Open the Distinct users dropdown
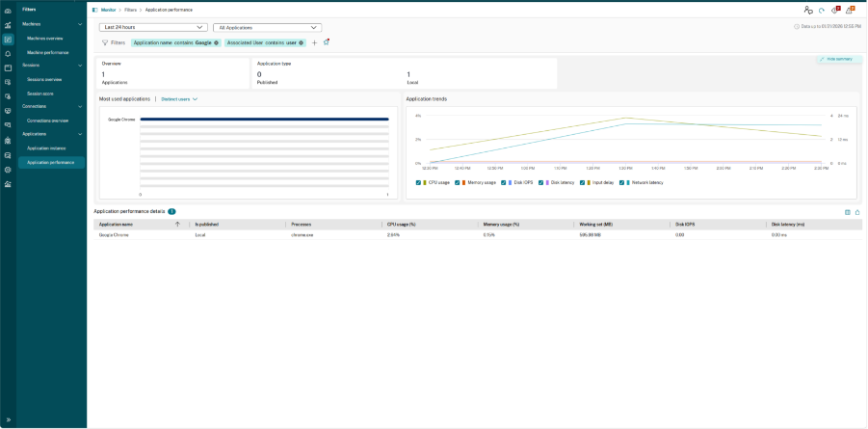The height and width of the screenshot is (429, 868). [x=179, y=99]
